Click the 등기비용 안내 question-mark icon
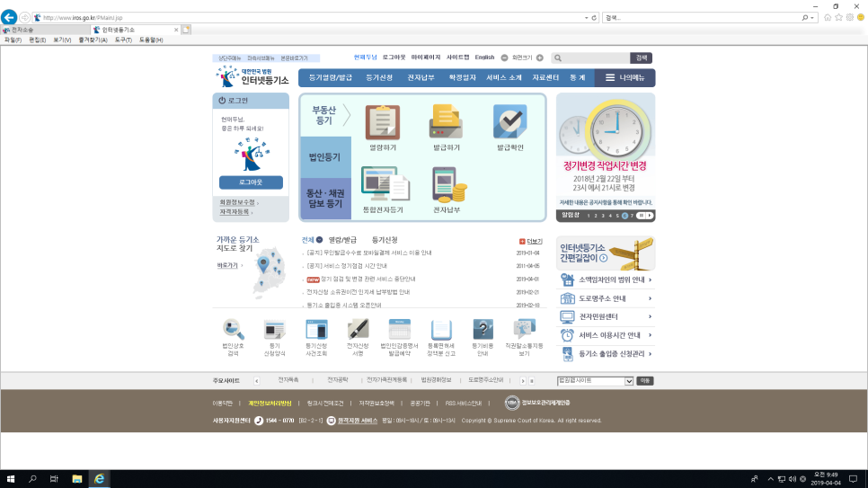 483,329
